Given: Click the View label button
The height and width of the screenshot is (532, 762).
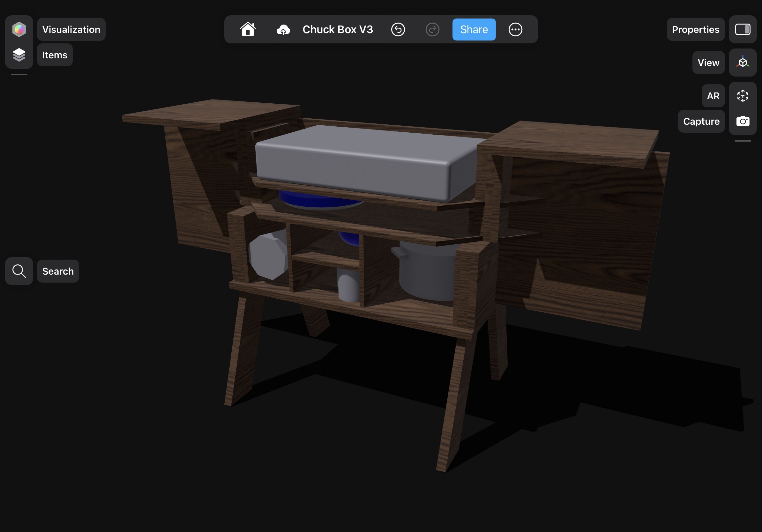Looking at the screenshot, I should 708,63.
